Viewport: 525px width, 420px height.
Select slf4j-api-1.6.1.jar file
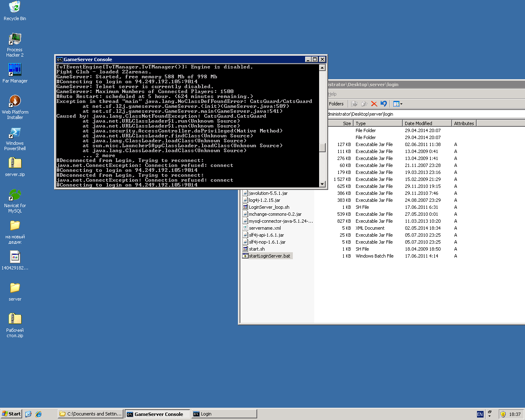(x=267, y=235)
